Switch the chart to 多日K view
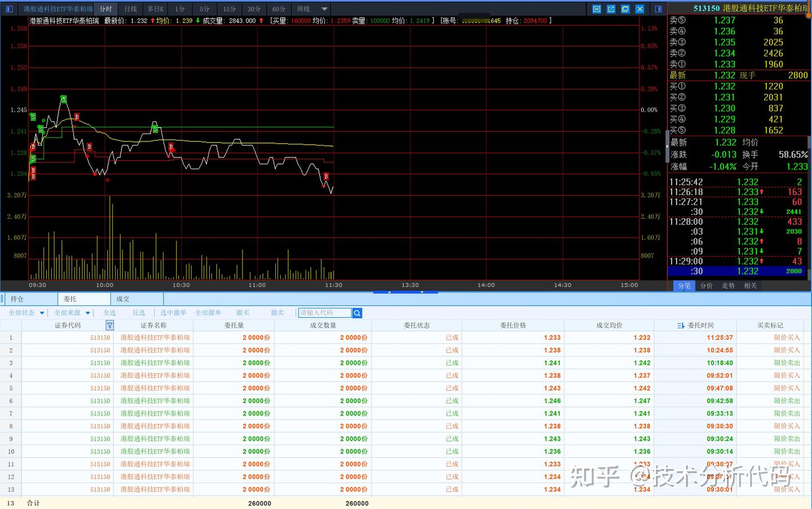Viewport: 812px width, 509px height. [155, 9]
